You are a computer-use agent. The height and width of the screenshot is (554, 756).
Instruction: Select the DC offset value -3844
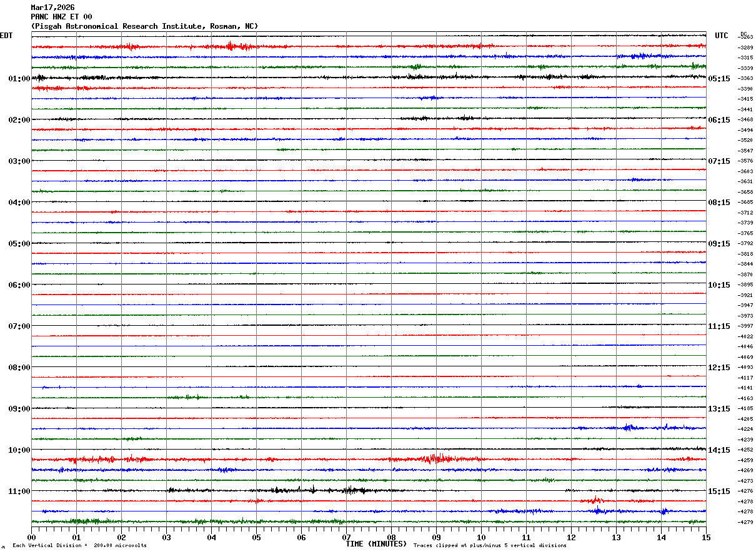click(x=745, y=264)
